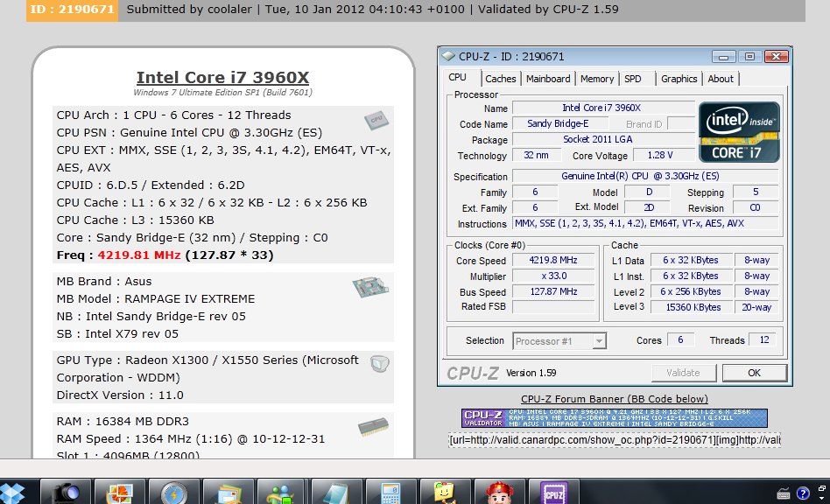
Task: Click the Instructions MMX, SSE field
Action: pyautogui.click(x=646, y=224)
